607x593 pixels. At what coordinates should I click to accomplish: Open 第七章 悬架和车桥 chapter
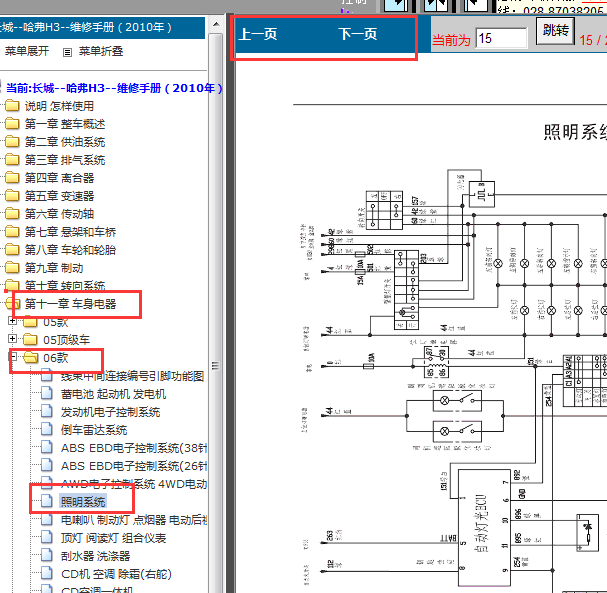[70, 232]
